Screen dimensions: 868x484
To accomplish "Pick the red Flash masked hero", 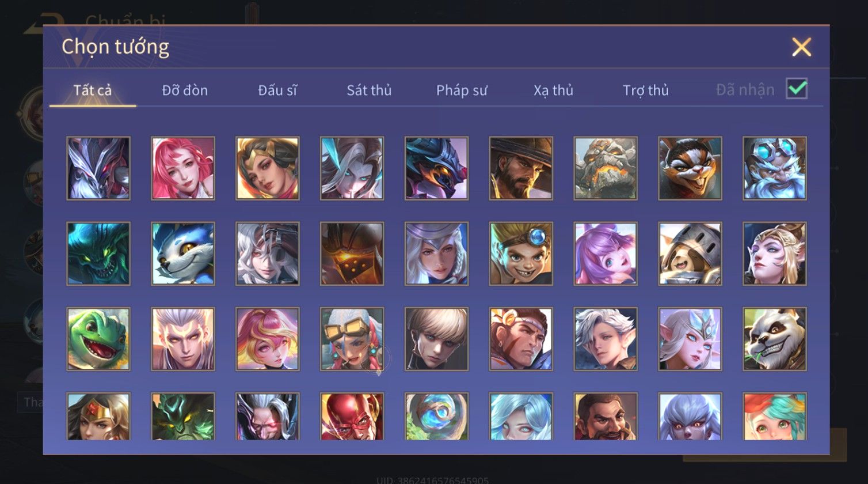I will click(x=352, y=416).
